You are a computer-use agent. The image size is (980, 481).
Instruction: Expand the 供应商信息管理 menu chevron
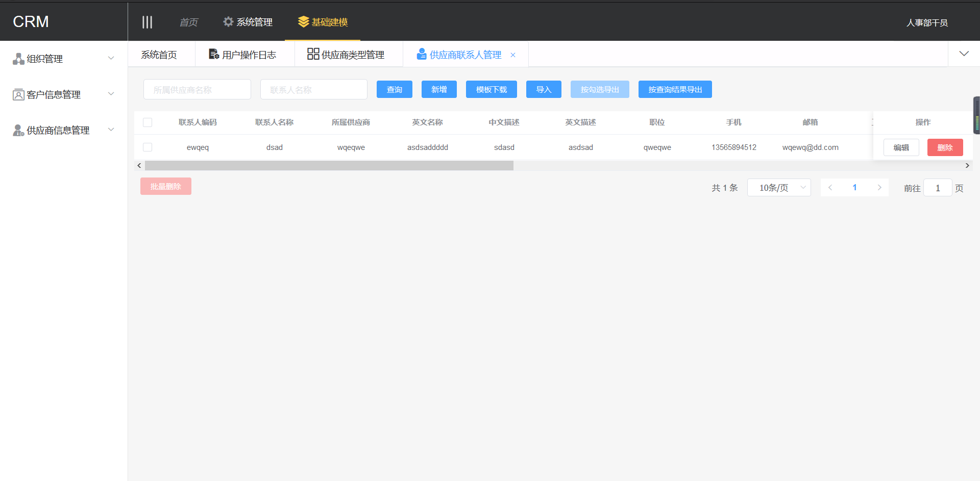pos(111,130)
